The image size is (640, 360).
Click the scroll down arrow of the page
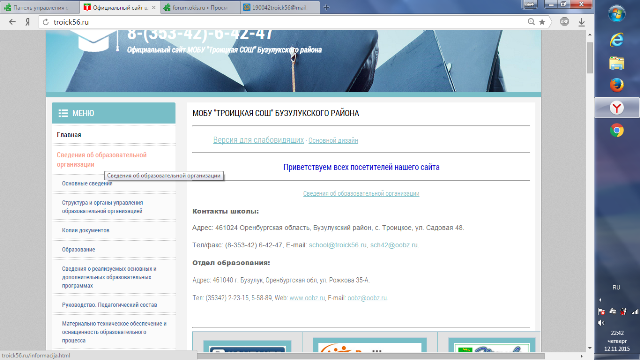click(x=590, y=348)
